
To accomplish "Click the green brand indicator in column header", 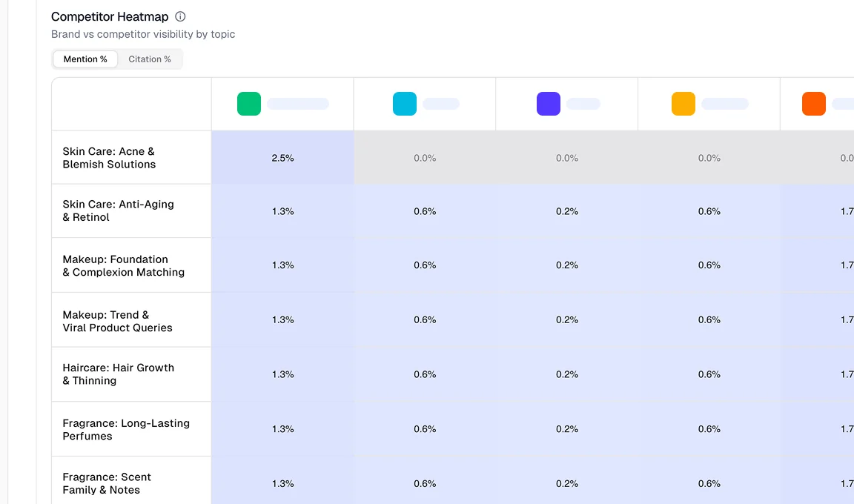I will 249,104.
